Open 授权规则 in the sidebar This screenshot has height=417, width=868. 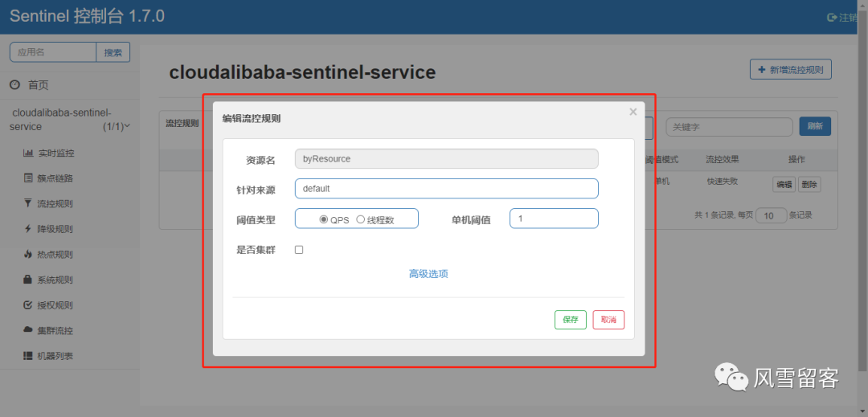pos(55,306)
